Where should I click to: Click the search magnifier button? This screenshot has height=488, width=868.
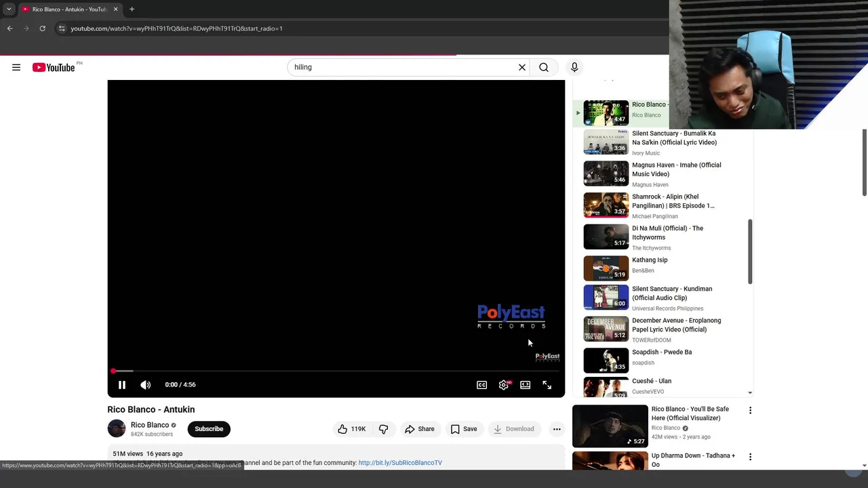click(x=544, y=67)
